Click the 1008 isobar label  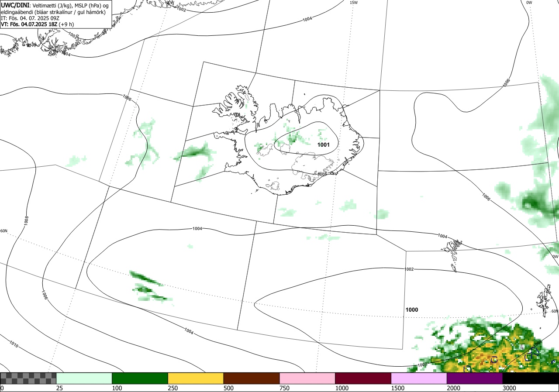coord(26,220)
